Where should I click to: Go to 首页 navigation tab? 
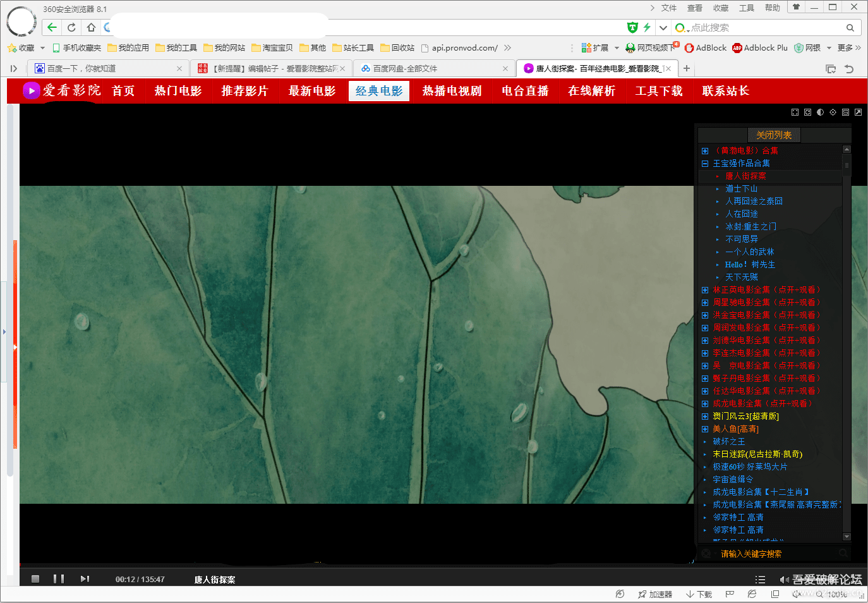(123, 90)
